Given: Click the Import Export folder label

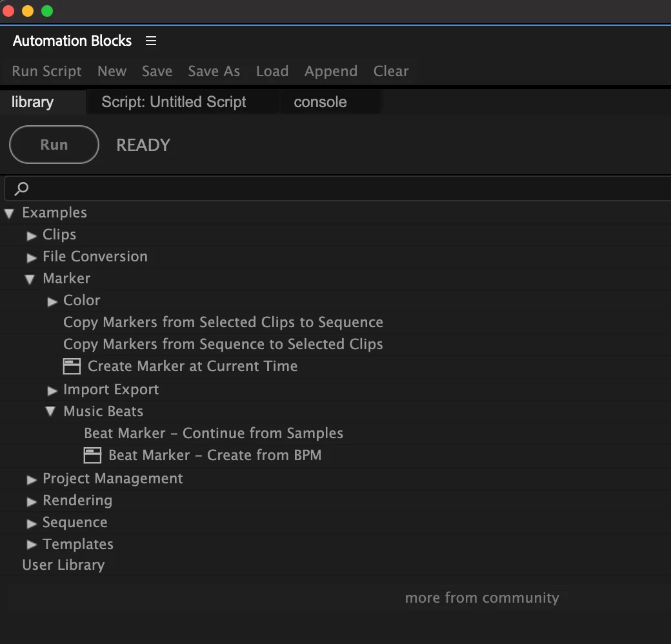Looking at the screenshot, I should coord(111,389).
